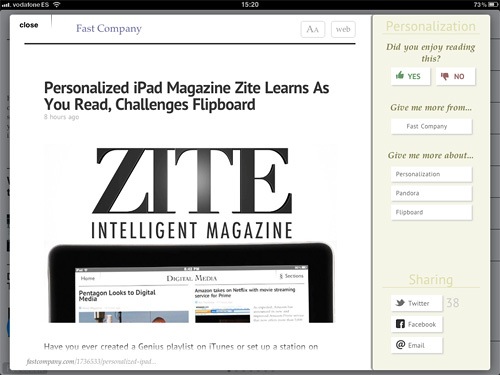Request more from Fast Company
Viewport: 500px width, 375px height.
pyautogui.click(x=432, y=126)
